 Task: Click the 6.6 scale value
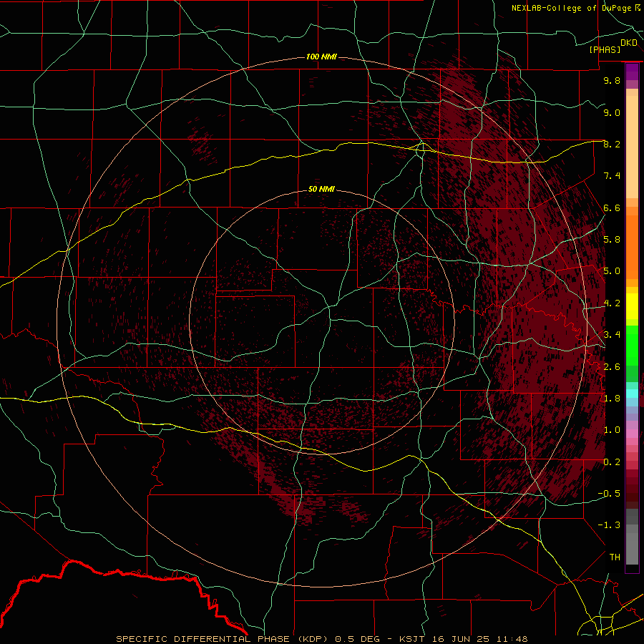612,208
